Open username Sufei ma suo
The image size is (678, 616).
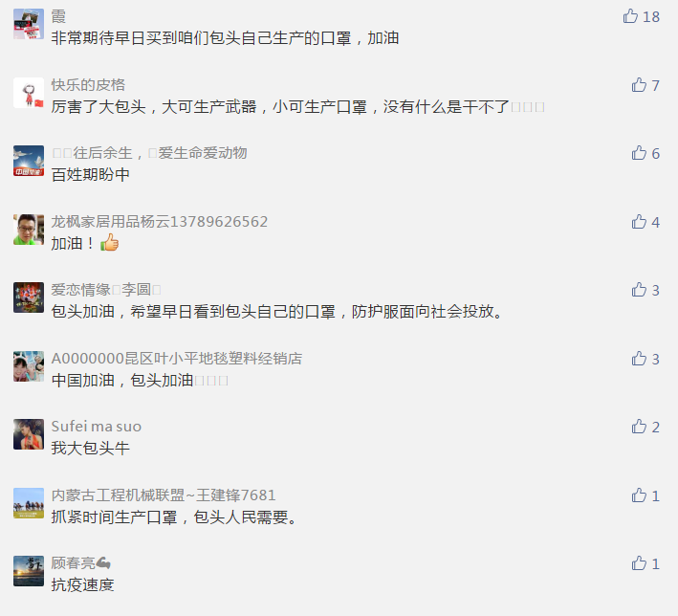coord(96,427)
